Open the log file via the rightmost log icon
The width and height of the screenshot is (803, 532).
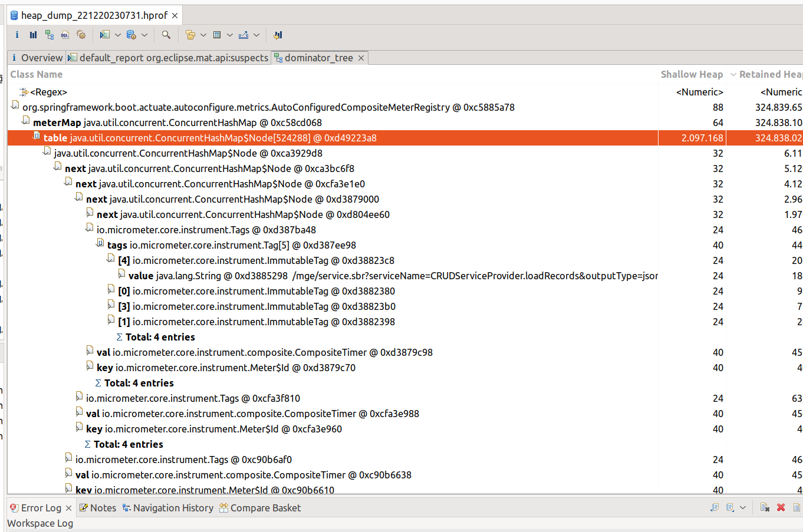coord(796,507)
